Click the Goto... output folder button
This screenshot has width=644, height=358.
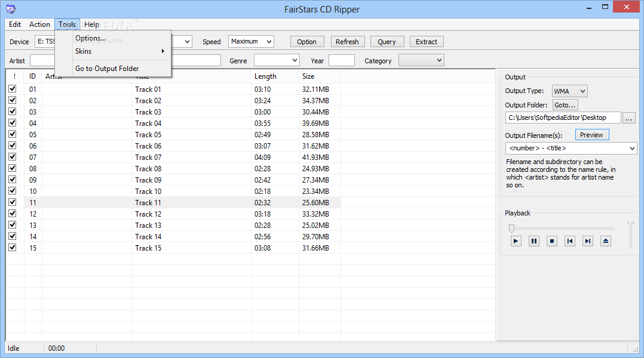565,105
